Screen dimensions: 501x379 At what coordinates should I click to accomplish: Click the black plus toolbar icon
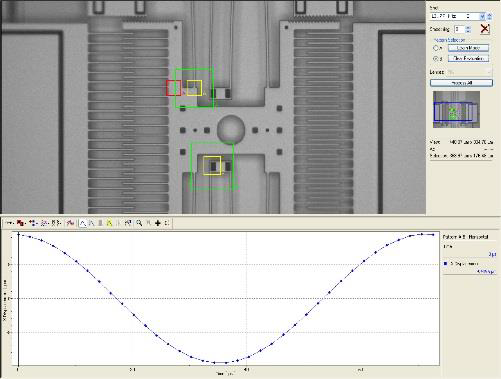tap(158, 223)
